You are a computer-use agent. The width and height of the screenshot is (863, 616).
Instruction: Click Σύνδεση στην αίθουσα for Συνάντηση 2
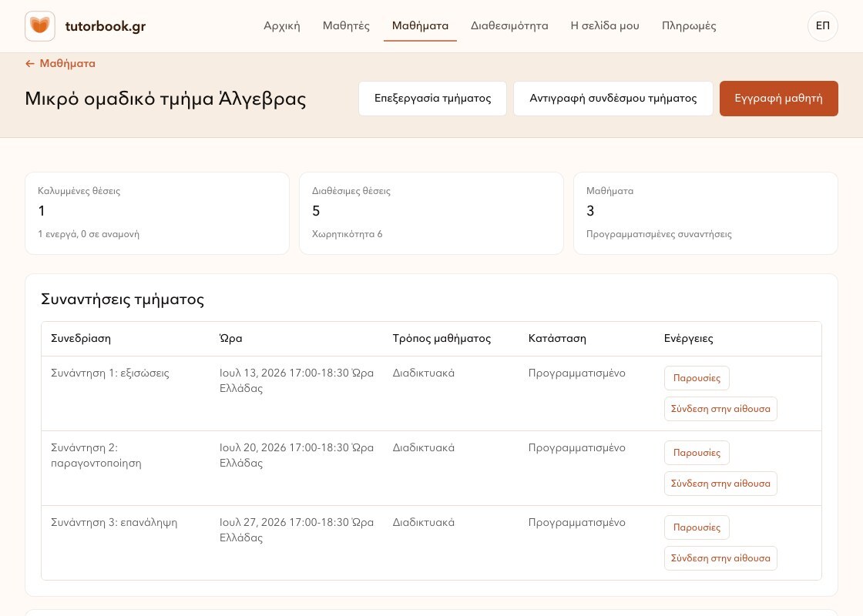click(720, 484)
